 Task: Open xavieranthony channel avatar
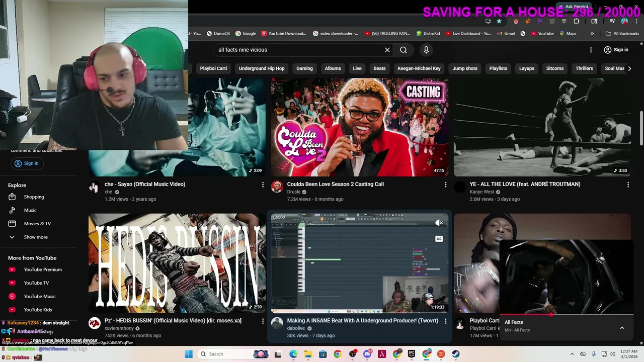[x=95, y=323]
